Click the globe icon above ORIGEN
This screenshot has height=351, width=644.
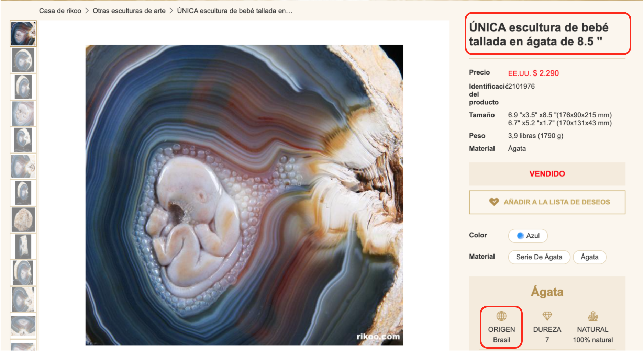coord(501,316)
